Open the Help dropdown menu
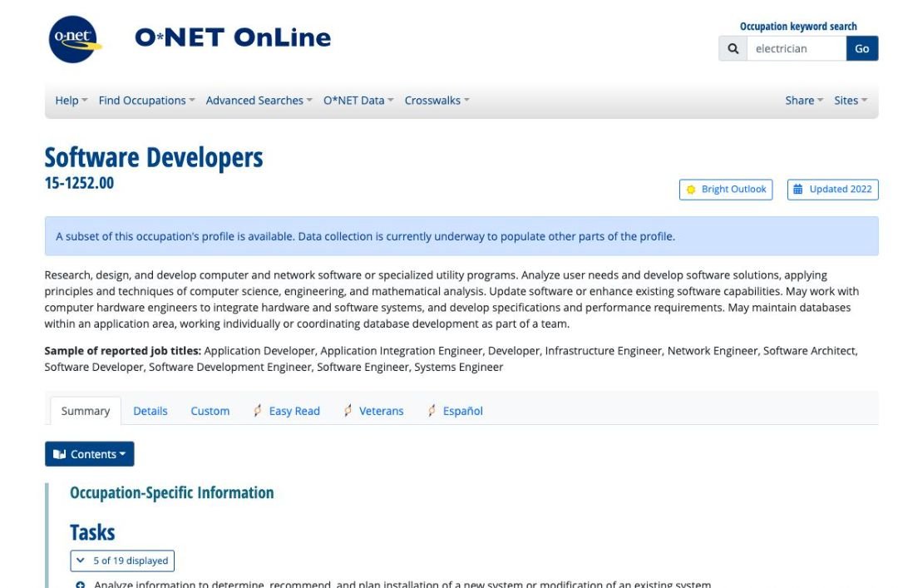This screenshot has width=898, height=588. click(71, 101)
